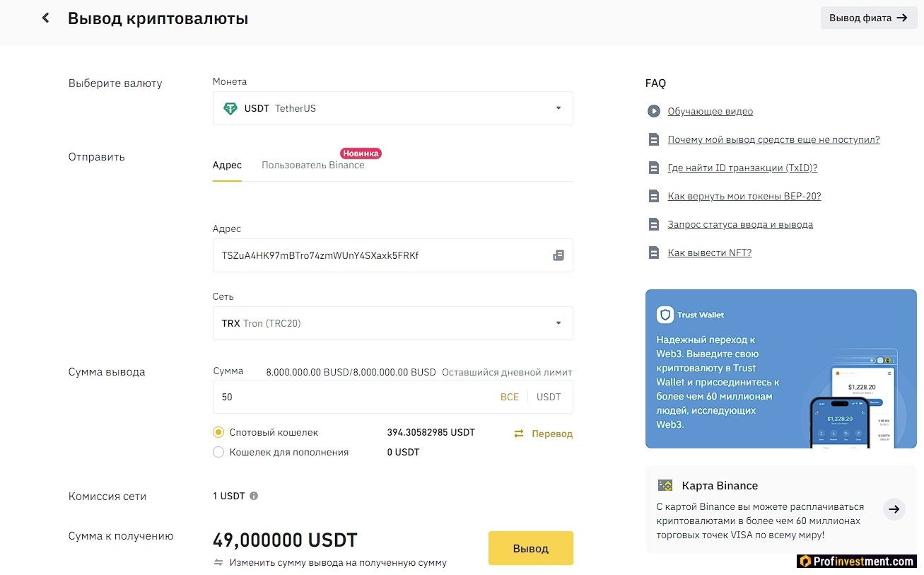This screenshot has height=575, width=924.
Task: Open Binance card with the round arrow
Action: [x=894, y=509]
